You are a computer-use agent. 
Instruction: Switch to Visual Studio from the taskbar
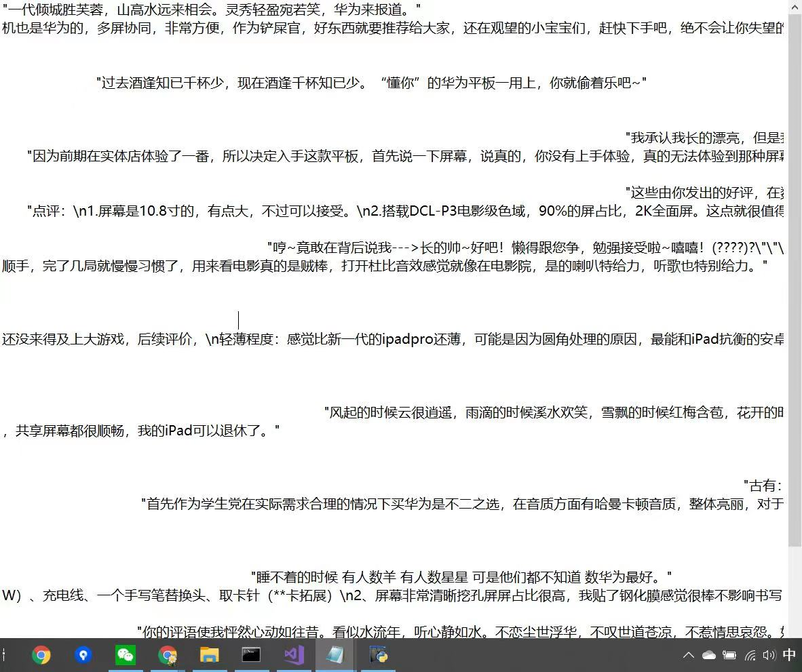294,654
